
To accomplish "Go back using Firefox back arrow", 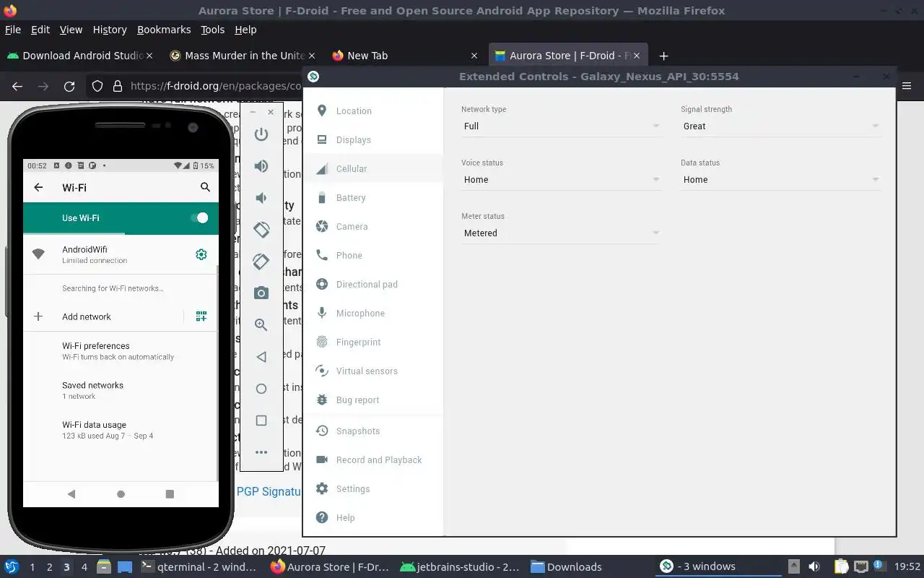I will tap(17, 87).
